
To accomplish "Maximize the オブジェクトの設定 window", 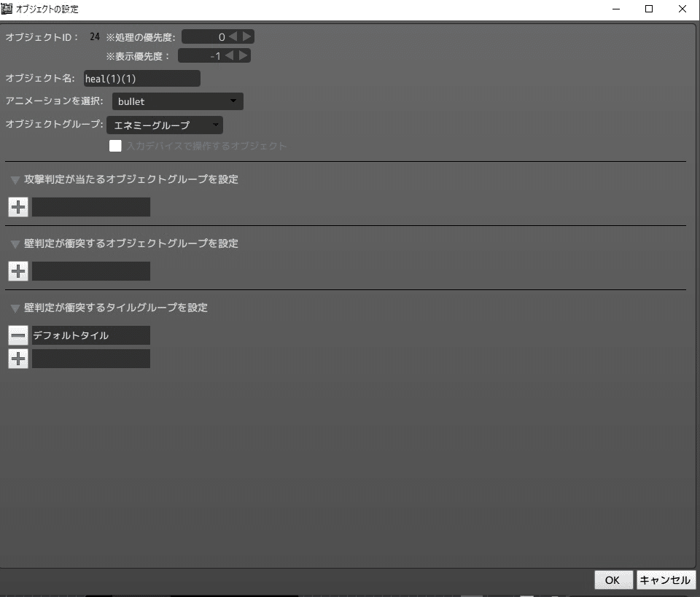I will (x=649, y=9).
